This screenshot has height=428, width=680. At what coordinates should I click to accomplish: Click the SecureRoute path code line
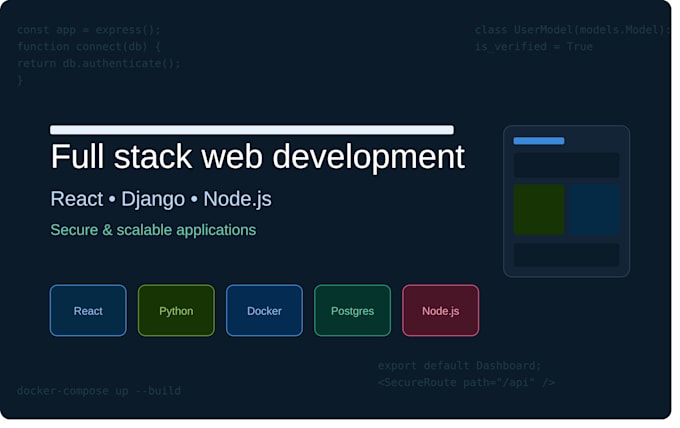[466, 382]
